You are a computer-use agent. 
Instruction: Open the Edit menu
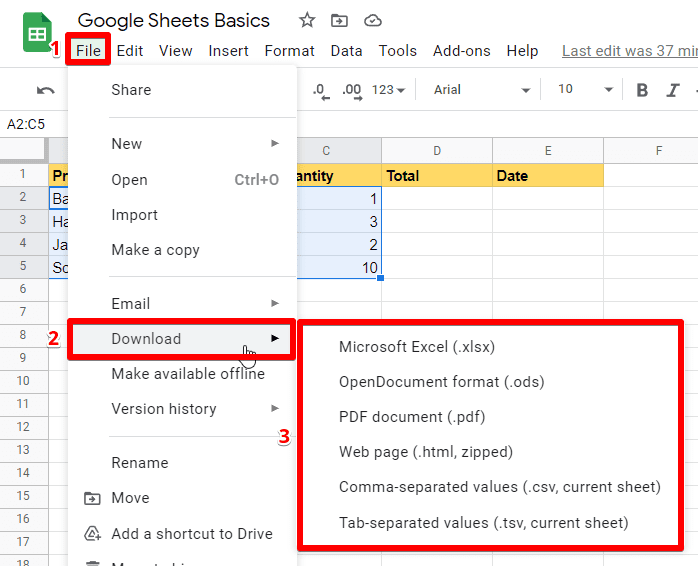[x=130, y=51]
